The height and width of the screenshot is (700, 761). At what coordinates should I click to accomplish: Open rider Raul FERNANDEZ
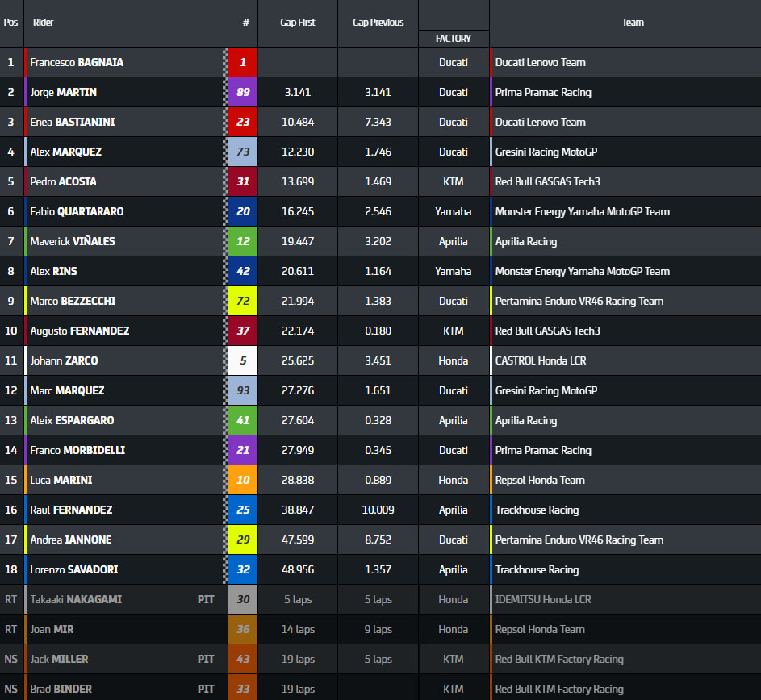(71, 510)
